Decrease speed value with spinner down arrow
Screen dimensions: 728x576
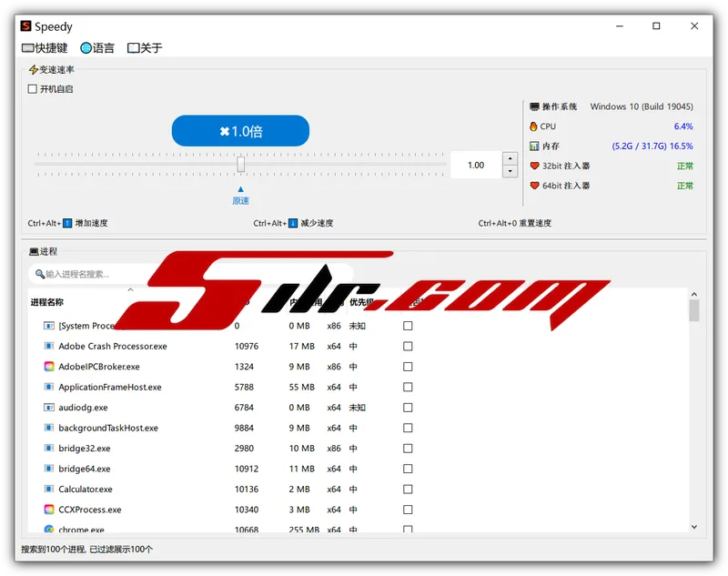pos(510,171)
